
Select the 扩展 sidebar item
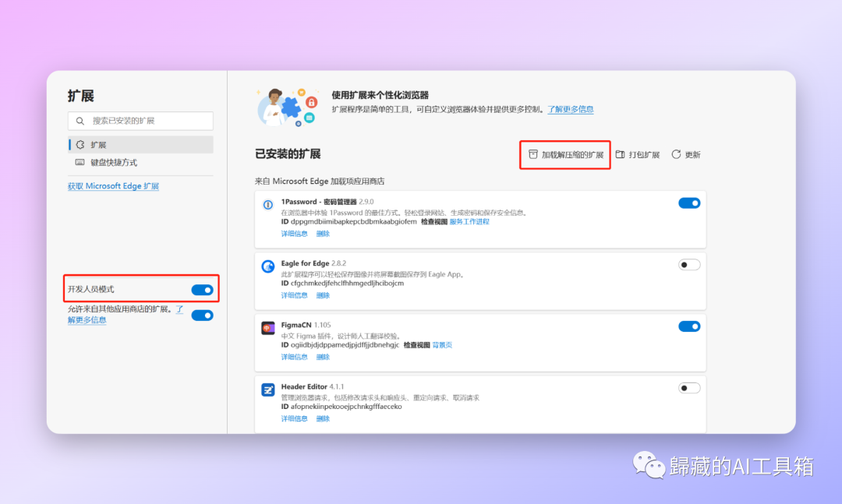coord(140,145)
